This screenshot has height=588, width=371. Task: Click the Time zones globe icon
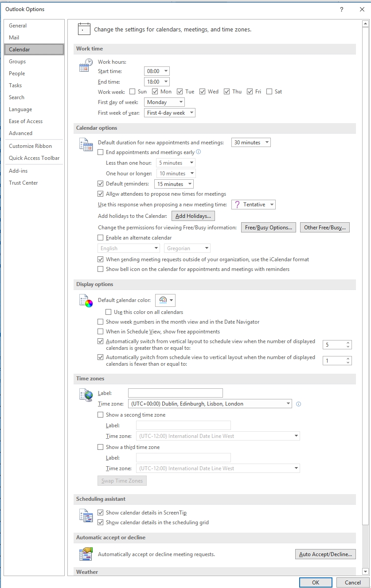point(86,395)
